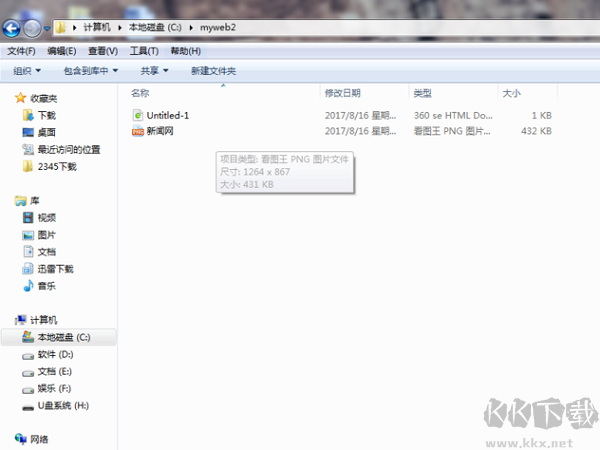Open the U盘系统 (H:) drive

tap(63, 406)
